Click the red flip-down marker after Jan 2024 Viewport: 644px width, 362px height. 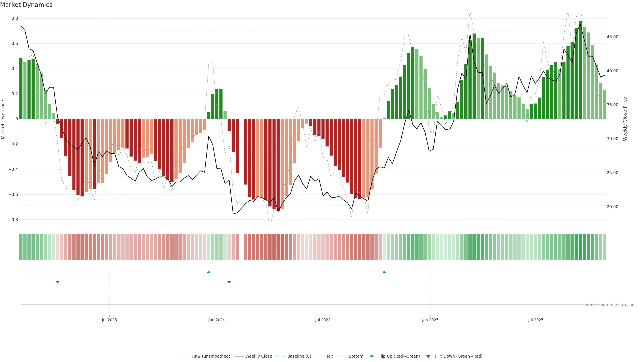[x=229, y=282]
